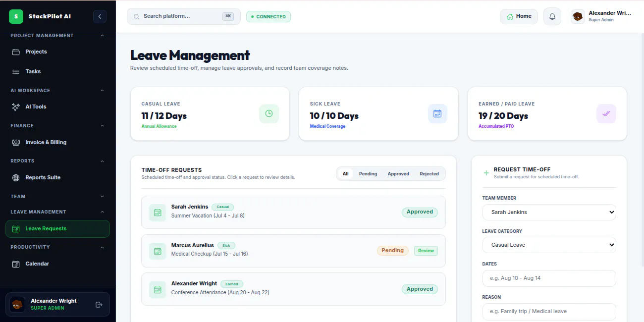Open Projects in the sidebar

57,52
